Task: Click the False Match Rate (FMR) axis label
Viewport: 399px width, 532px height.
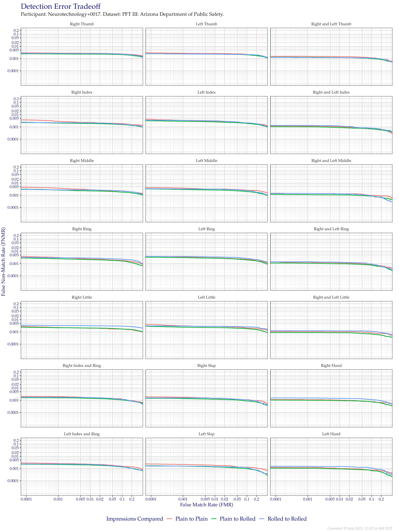Action: tap(207, 505)
